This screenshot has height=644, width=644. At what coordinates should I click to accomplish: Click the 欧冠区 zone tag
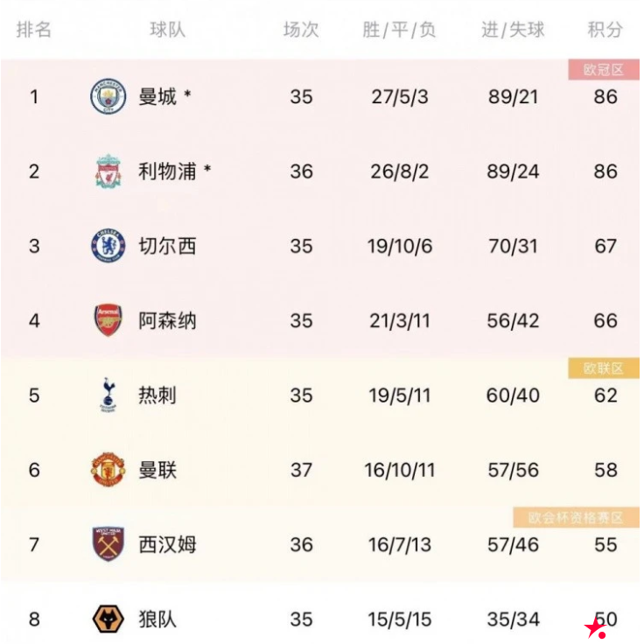click(604, 70)
